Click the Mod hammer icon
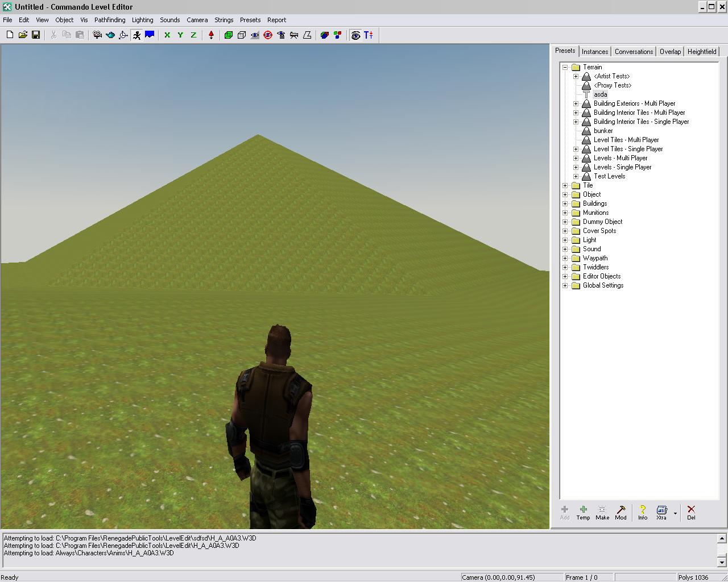728x582 pixels. pos(621,512)
